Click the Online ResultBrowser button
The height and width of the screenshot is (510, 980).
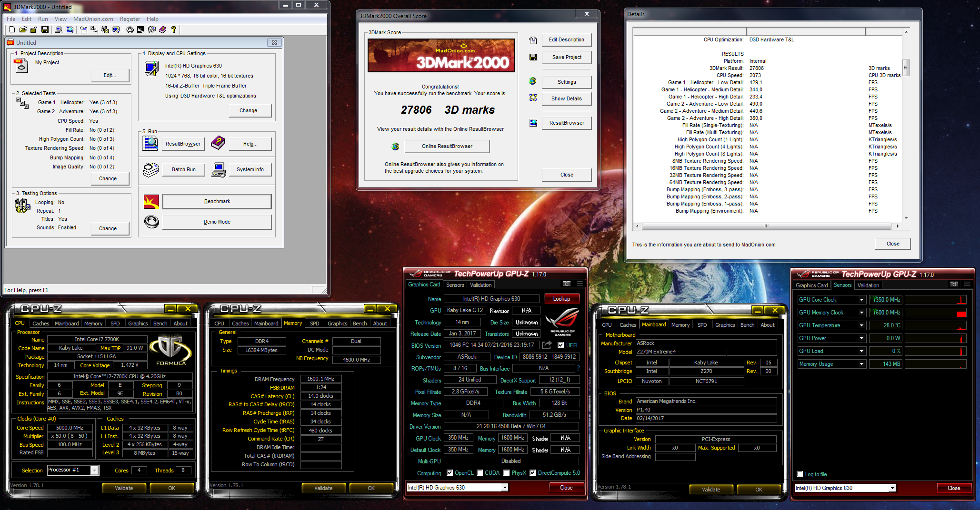pyautogui.click(x=447, y=146)
